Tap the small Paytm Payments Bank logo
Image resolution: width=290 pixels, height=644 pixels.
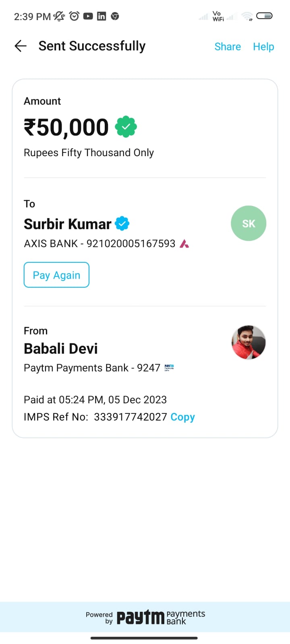169,367
